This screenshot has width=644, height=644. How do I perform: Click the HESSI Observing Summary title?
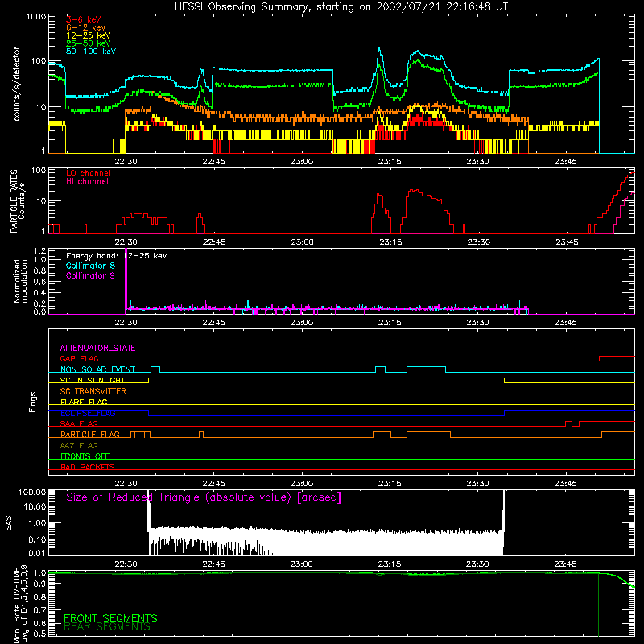(341, 7)
